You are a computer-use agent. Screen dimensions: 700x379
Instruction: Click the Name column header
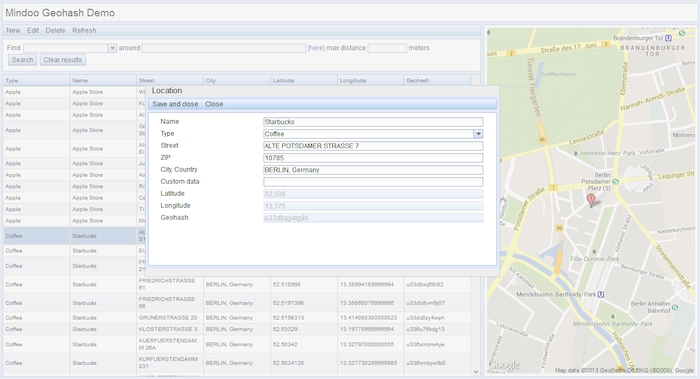[103, 80]
